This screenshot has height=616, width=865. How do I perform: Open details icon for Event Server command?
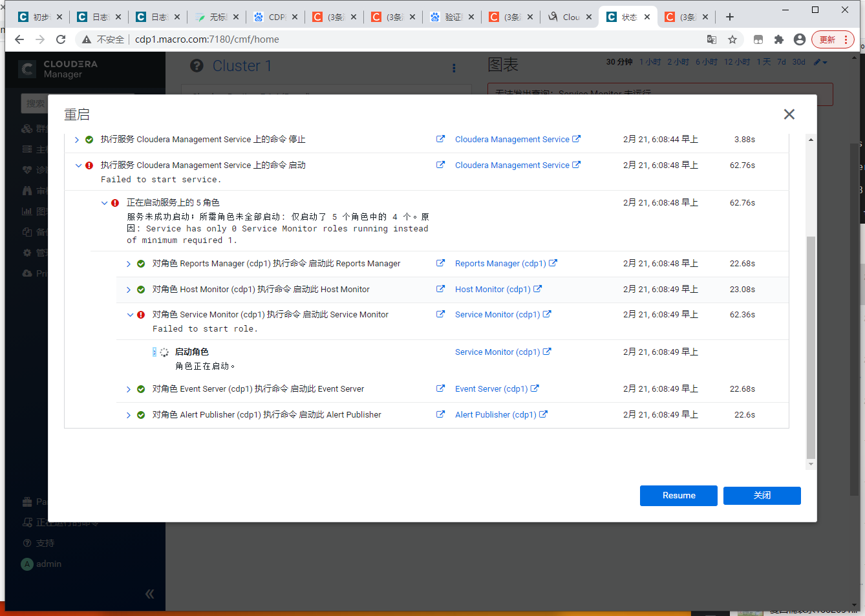tap(440, 388)
